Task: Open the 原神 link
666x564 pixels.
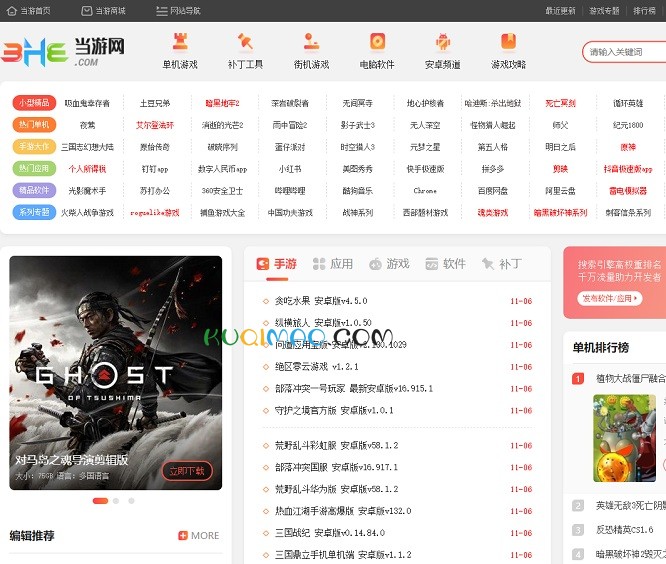Action: [x=628, y=147]
